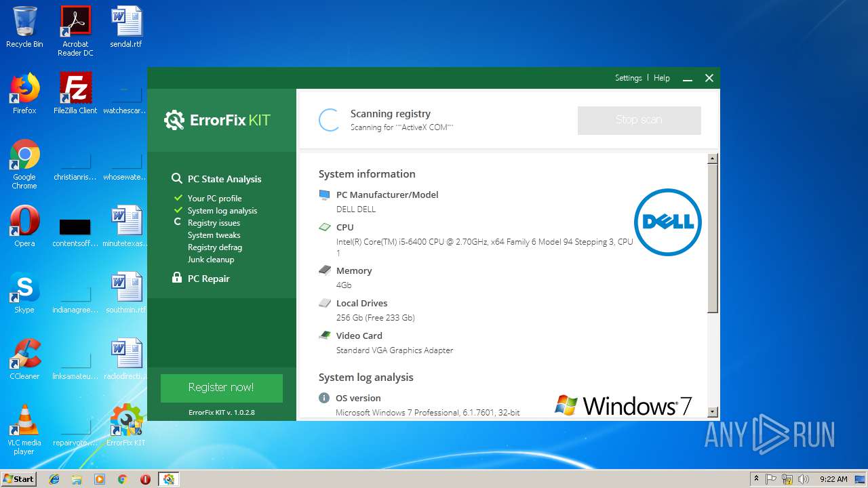This screenshot has width=868, height=488.
Task: Open Help in the ErrorFix title bar
Action: (662, 78)
